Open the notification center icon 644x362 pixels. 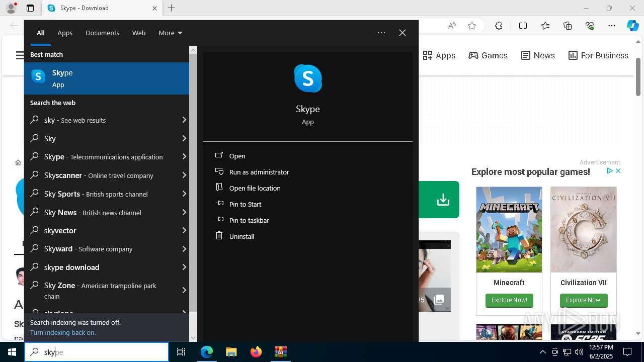(627, 352)
